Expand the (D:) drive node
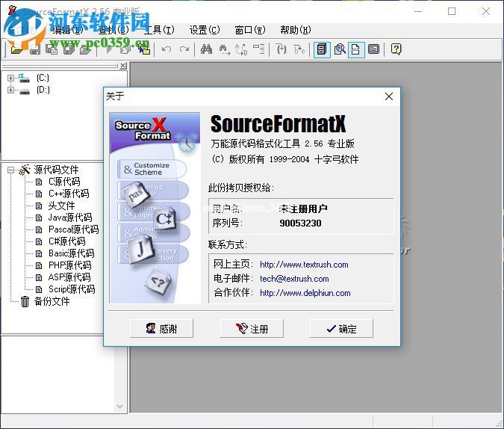The height and width of the screenshot is (429, 504). pos(10,90)
